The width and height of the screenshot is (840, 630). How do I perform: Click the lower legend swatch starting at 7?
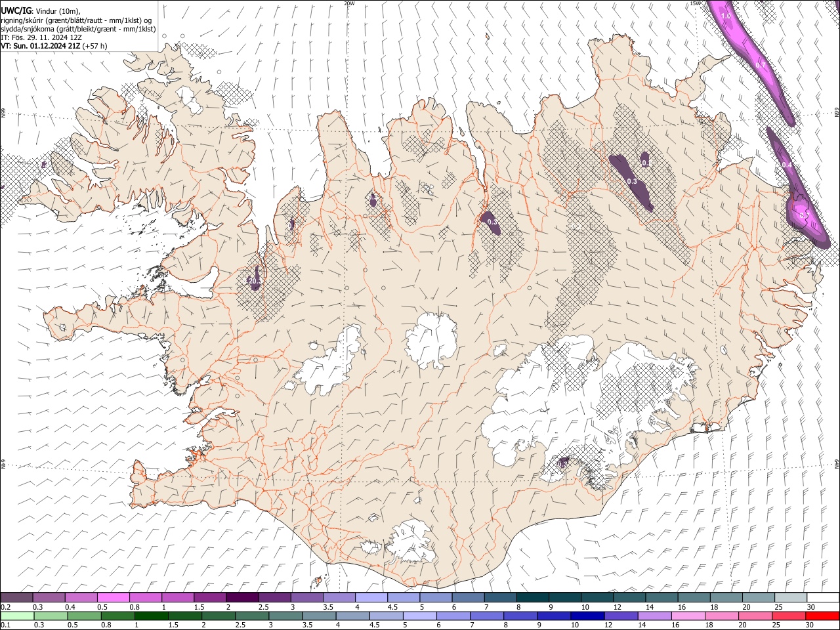point(487,616)
